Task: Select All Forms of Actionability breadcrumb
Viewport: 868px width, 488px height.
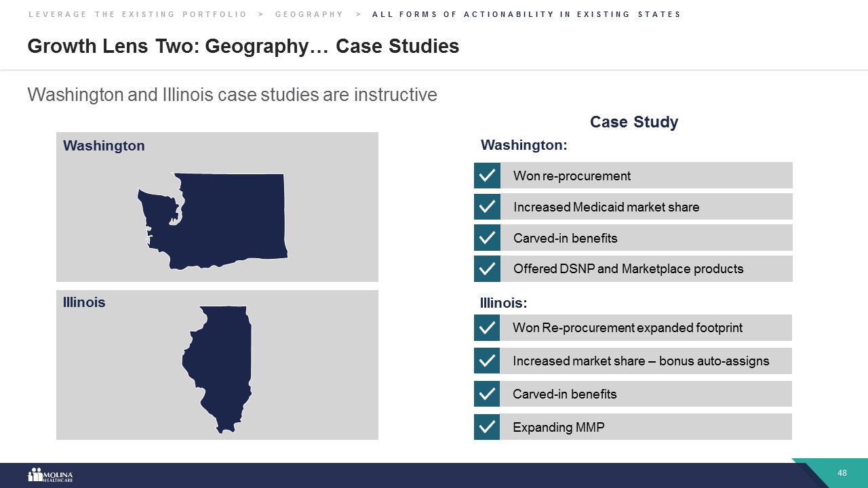Action: coord(526,14)
